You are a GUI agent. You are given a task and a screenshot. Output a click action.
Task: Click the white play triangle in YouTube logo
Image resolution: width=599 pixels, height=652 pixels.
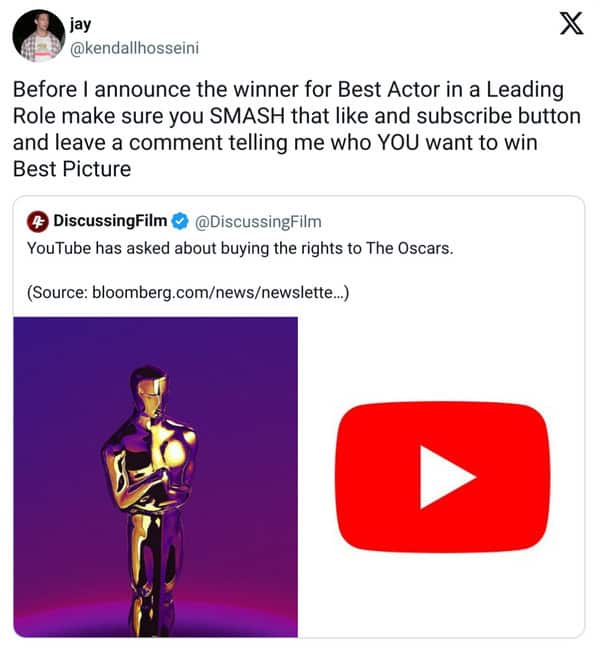443,477
